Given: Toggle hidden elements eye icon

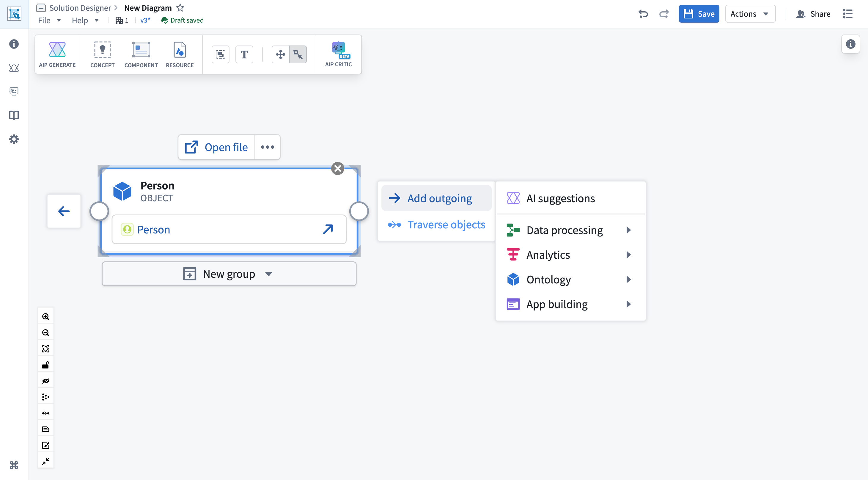Looking at the screenshot, I should 46,381.
